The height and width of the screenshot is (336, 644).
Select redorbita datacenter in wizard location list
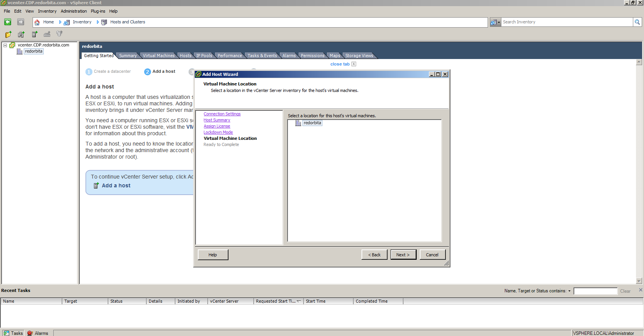click(x=312, y=123)
